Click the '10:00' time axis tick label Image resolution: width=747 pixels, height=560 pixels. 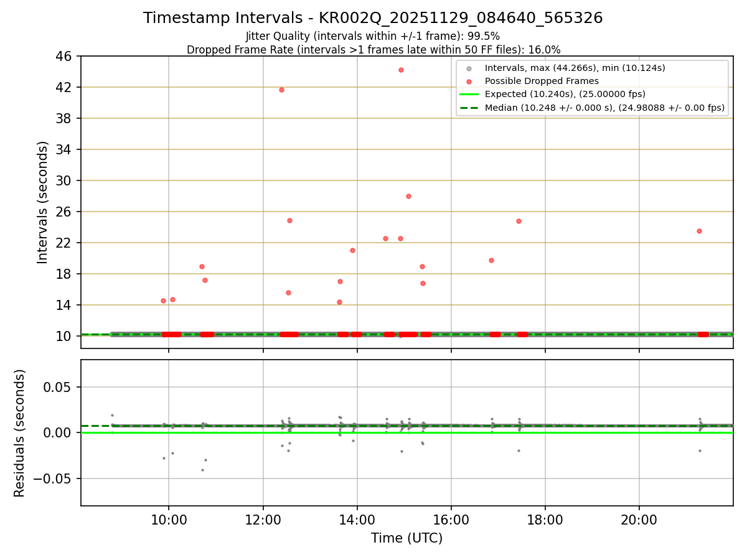(x=169, y=520)
